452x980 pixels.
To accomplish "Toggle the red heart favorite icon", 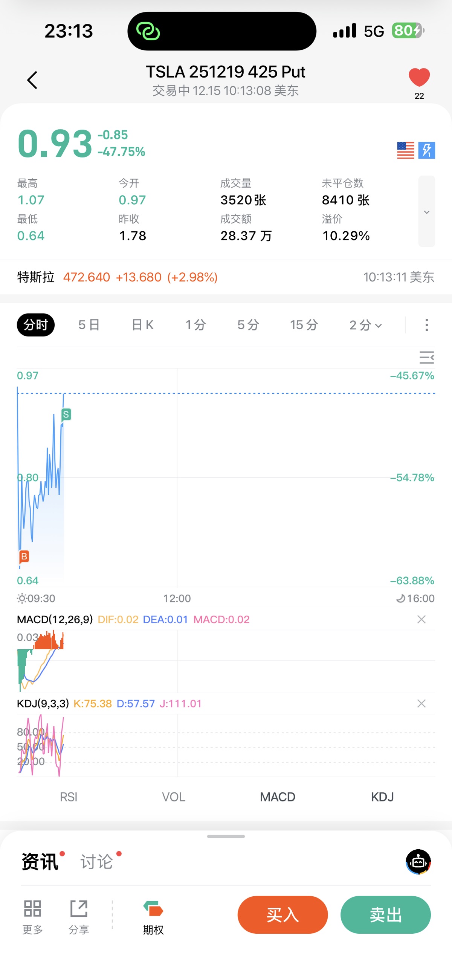I will 419,78.
